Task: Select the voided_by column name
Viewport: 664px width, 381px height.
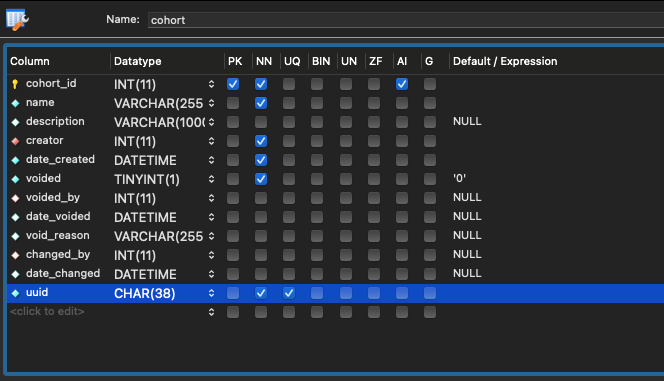Action: pos(53,198)
